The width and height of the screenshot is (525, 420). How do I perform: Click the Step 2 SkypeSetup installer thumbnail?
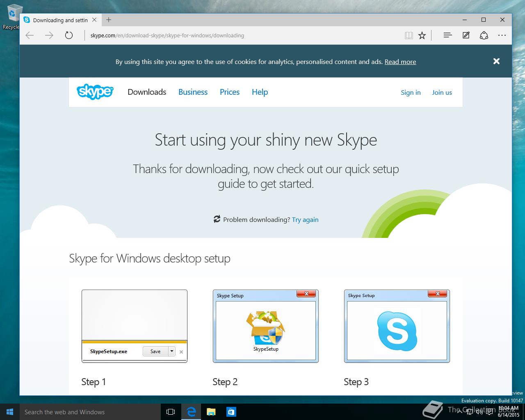[x=266, y=326]
